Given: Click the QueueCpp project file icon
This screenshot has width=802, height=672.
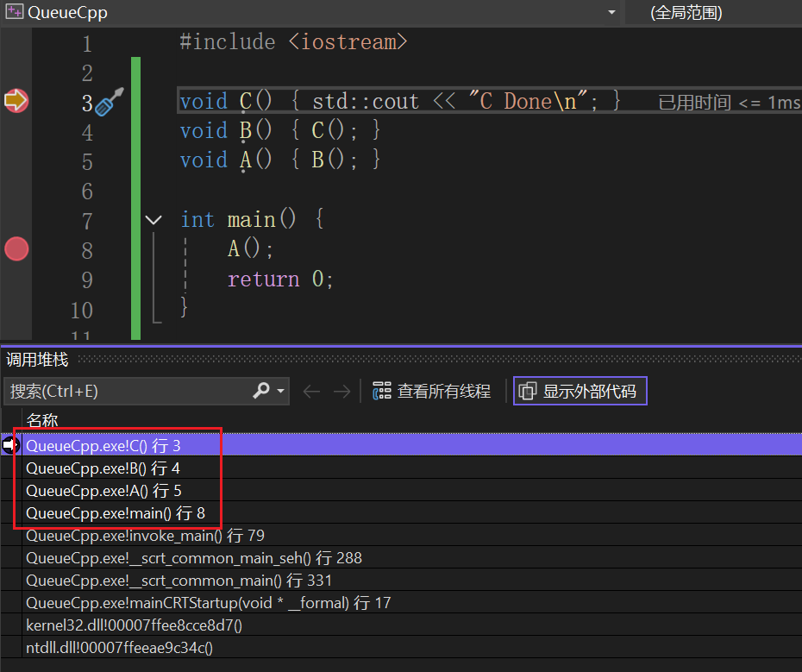Looking at the screenshot, I should point(15,12).
